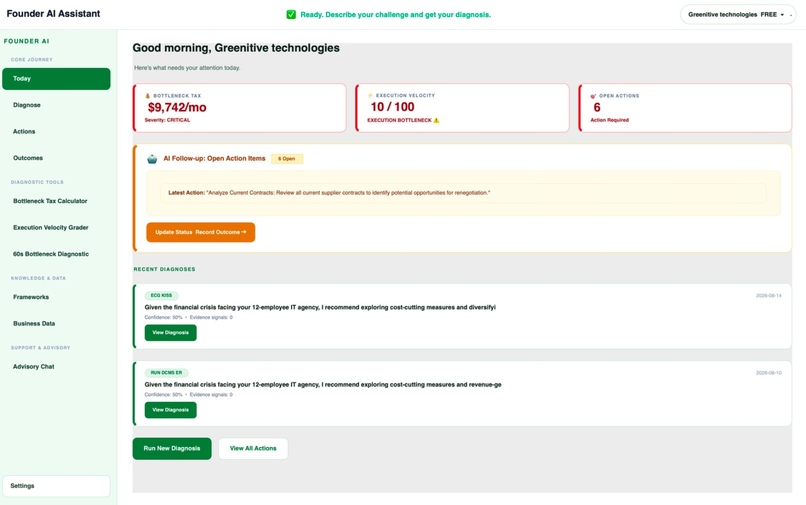Click the FOUNDER AI sidebar header
Screen dimensions: 806x505
pos(27,41)
